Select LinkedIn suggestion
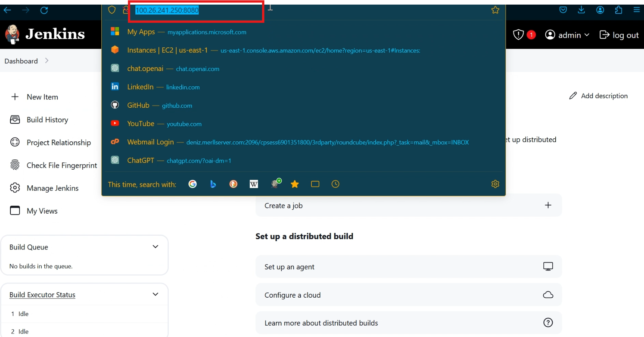This screenshot has width=644, height=337. pos(304,87)
